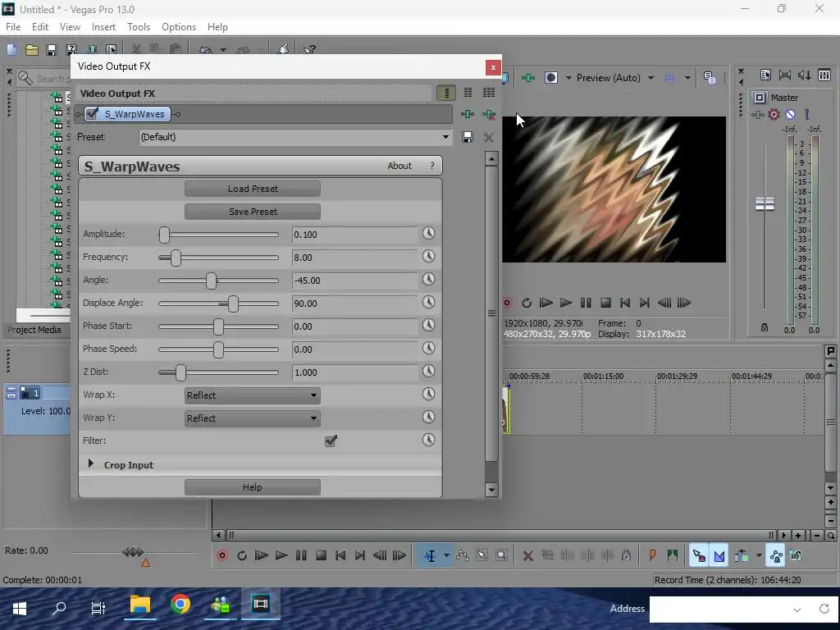This screenshot has width=840, height=630.
Task: Open the Wrap X Reflect dropdown
Action: coord(253,395)
